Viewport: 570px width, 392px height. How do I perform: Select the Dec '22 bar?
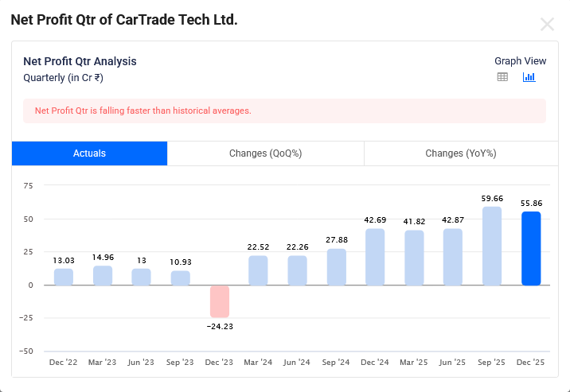(x=64, y=277)
